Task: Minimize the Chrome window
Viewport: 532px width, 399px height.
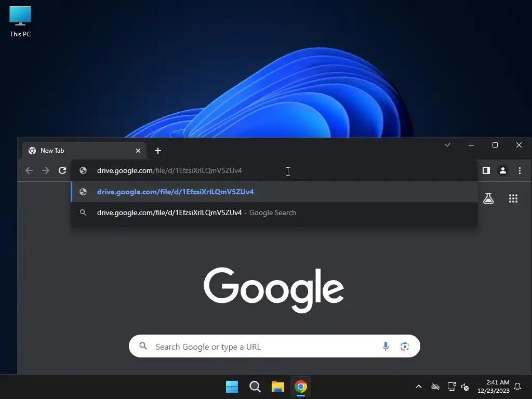Action: click(471, 145)
